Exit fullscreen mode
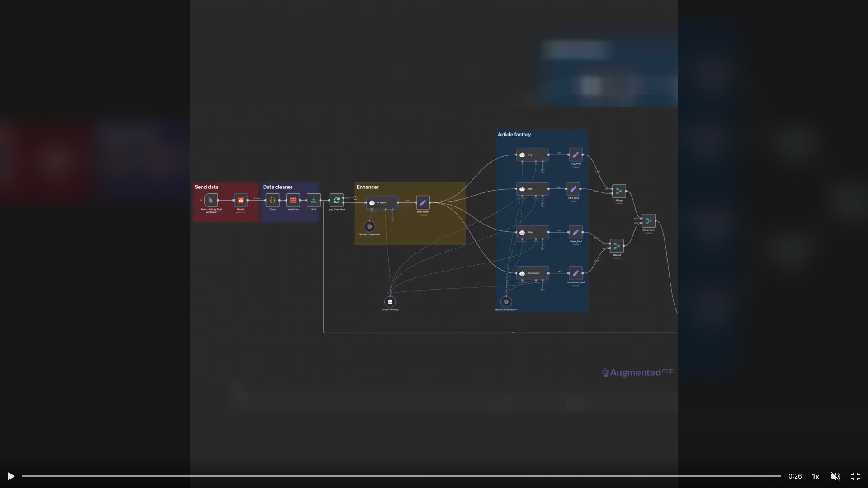Image resolution: width=868 pixels, height=488 pixels. (855, 476)
